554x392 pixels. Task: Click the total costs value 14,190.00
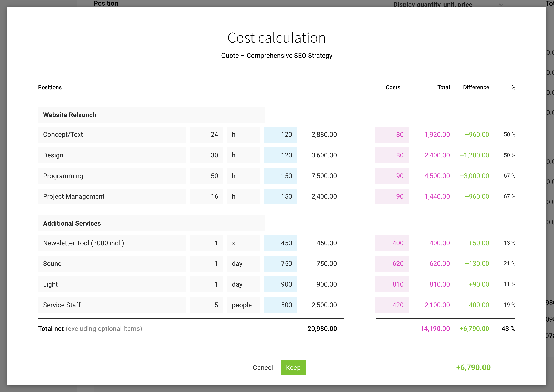pyautogui.click(x=435, y=329)
